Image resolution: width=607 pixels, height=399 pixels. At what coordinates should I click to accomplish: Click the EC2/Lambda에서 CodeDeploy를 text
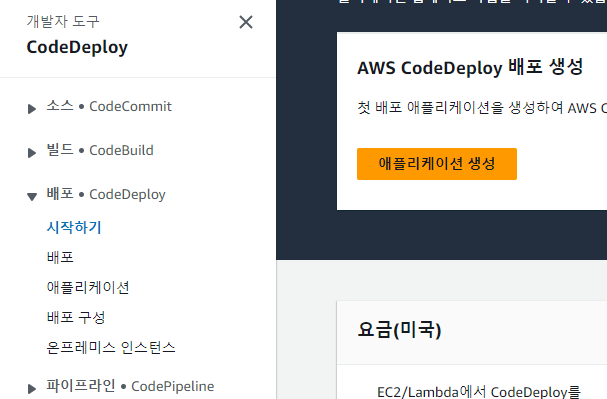[479, 392]
